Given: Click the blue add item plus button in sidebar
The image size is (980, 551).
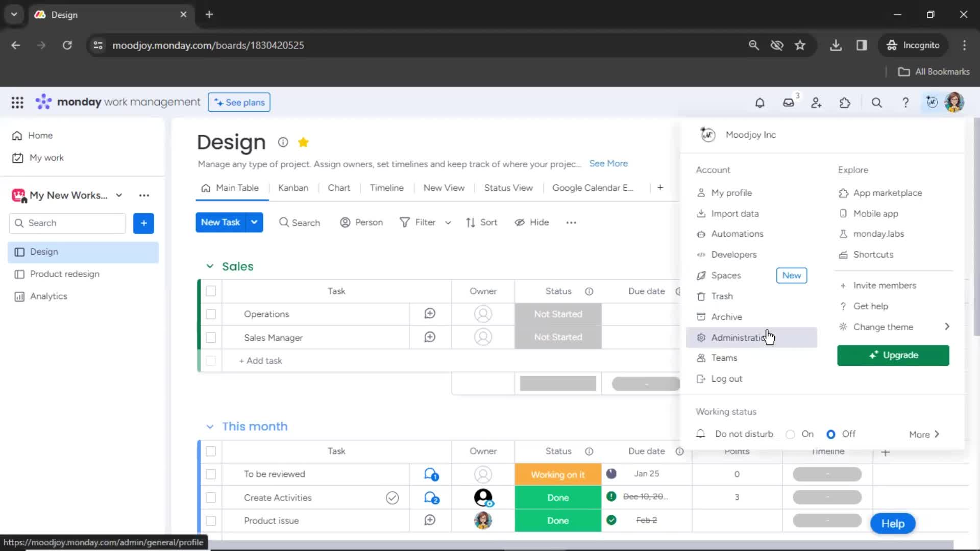Looking at the screenshot, I should tap(143, 223).
